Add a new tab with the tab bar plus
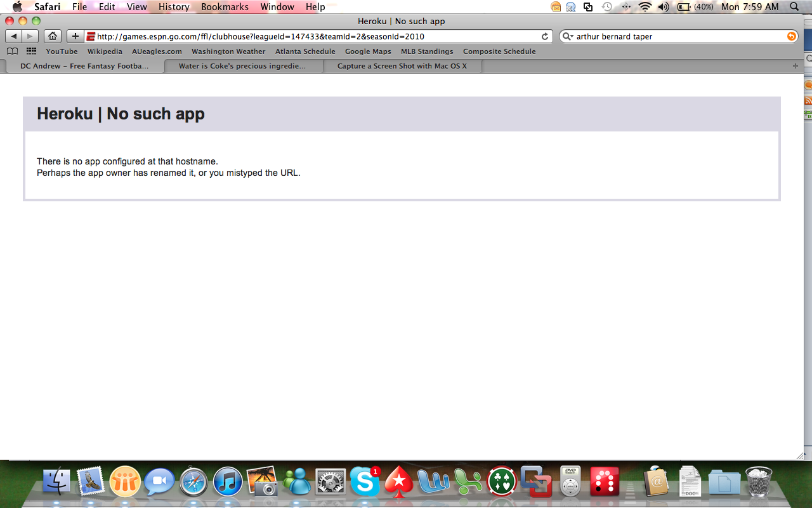The height and width of the screenshot is (508, 812). (796, 66)
